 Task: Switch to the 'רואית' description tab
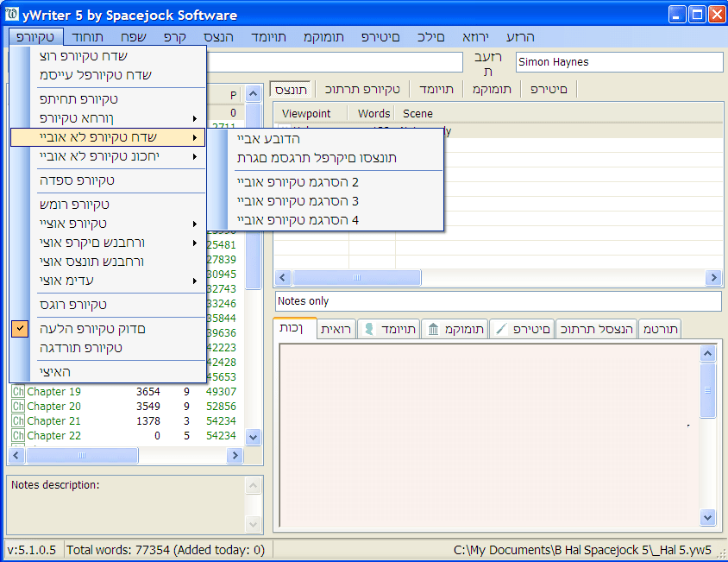336,329
